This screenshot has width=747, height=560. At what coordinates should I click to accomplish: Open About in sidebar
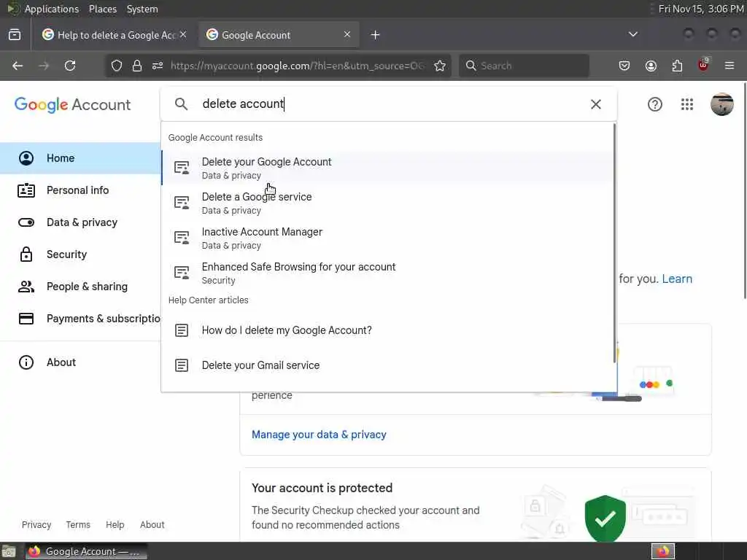click(80, 362)
